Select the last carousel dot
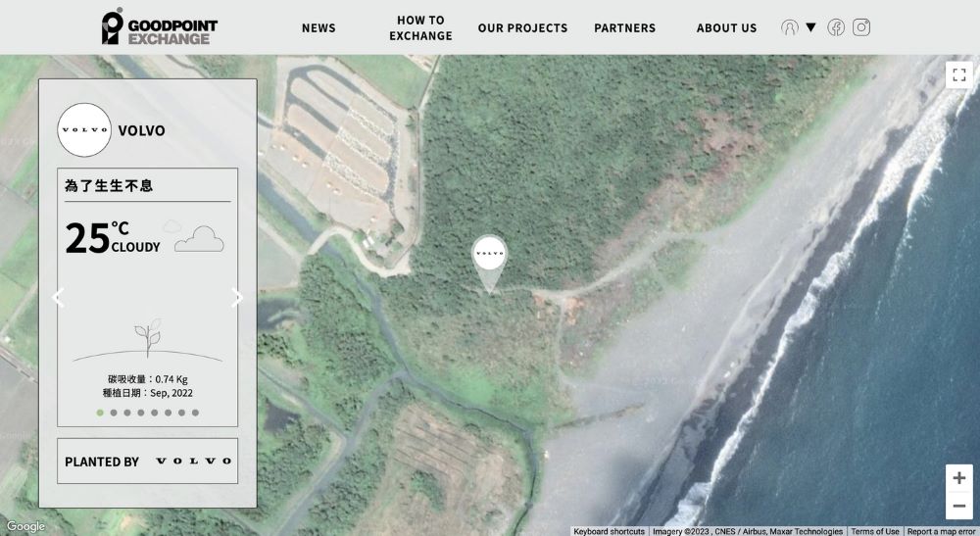The width and height of the screenshot is (980, 536). [195, 413]
